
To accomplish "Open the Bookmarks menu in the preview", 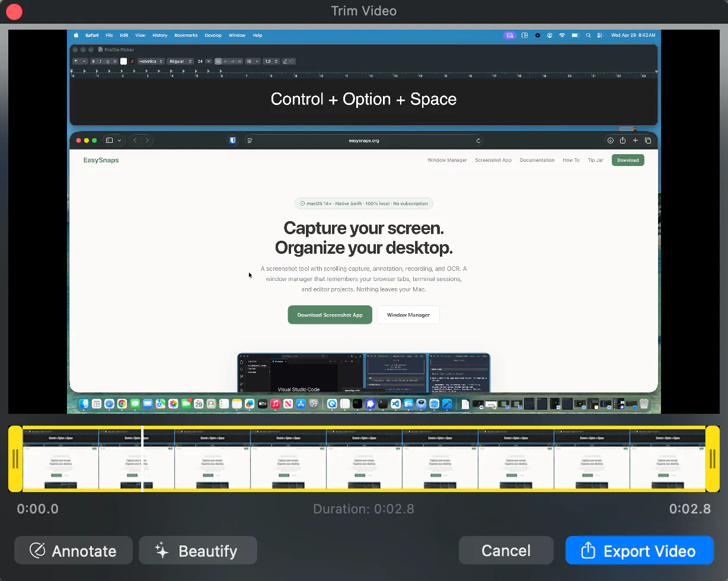I will pos(186,36).
